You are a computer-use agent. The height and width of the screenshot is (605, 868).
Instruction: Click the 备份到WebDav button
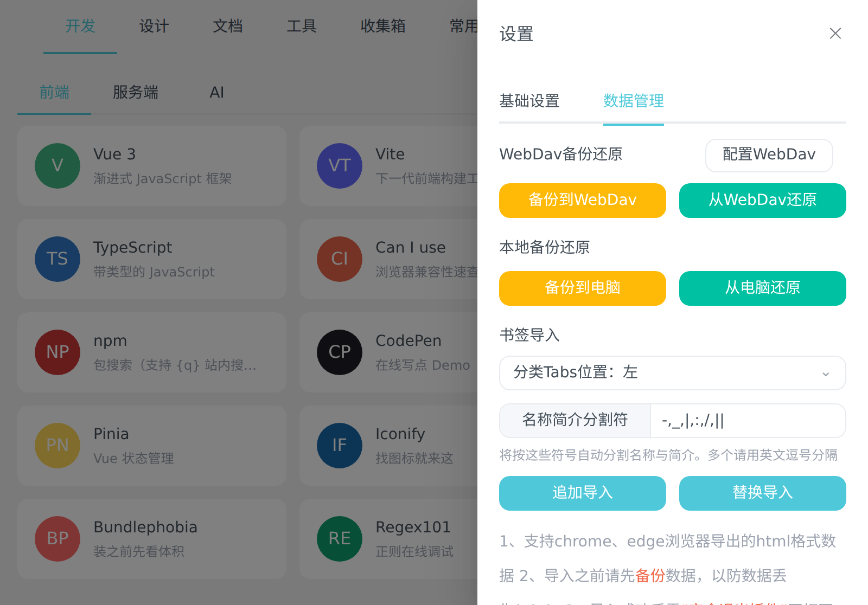coord(583,201)
